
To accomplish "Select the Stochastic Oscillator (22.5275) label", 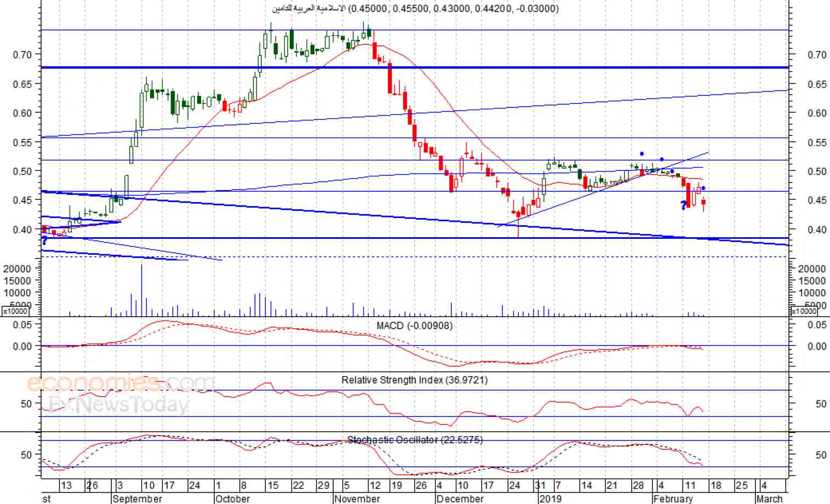I will [x=415, y=439].
